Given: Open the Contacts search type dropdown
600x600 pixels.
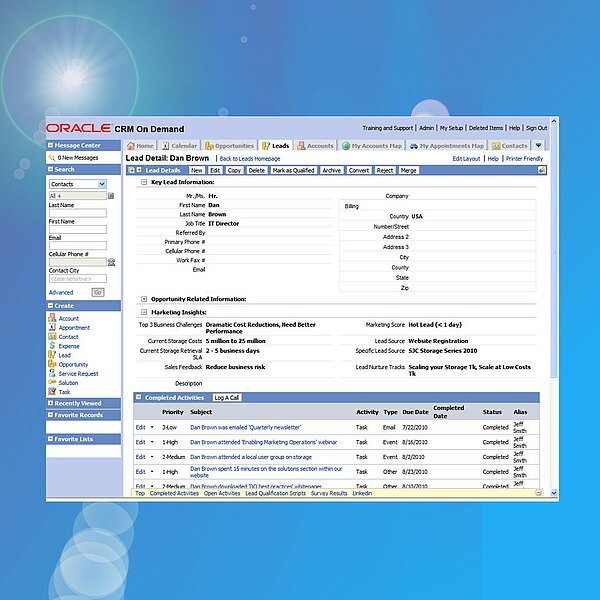Looking at the screenshot, I should (101, 184).
